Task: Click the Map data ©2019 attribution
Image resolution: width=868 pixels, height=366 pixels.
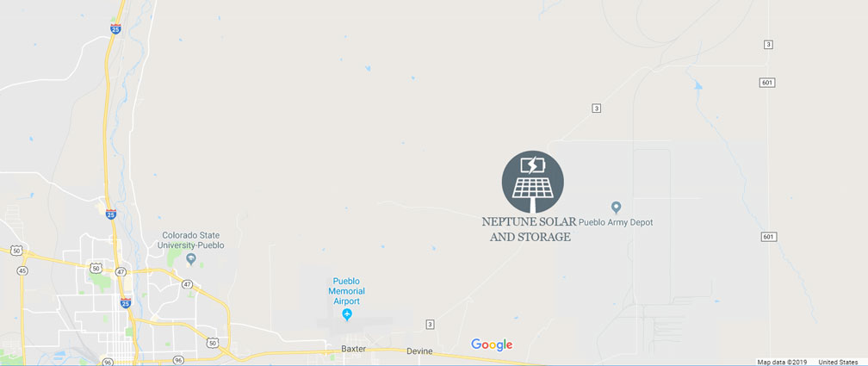Action: pyautogui.click(x=782, y=362)
